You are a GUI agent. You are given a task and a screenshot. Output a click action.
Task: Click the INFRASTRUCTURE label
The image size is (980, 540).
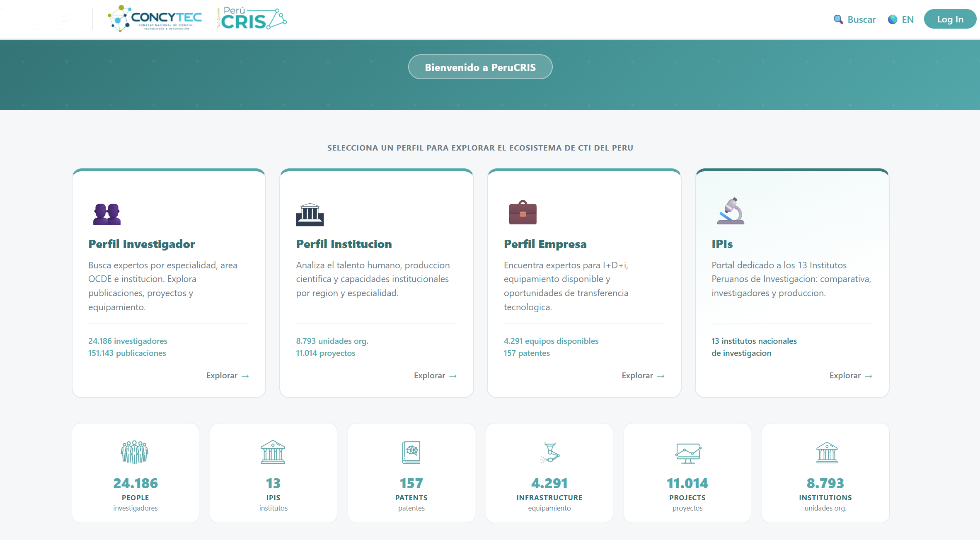549,498
